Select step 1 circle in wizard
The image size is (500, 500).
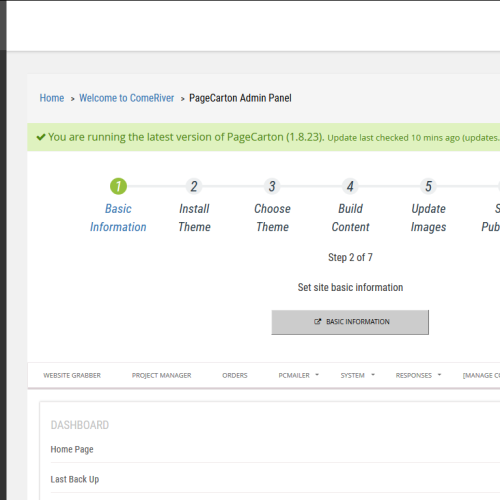(x=118, y=186)
